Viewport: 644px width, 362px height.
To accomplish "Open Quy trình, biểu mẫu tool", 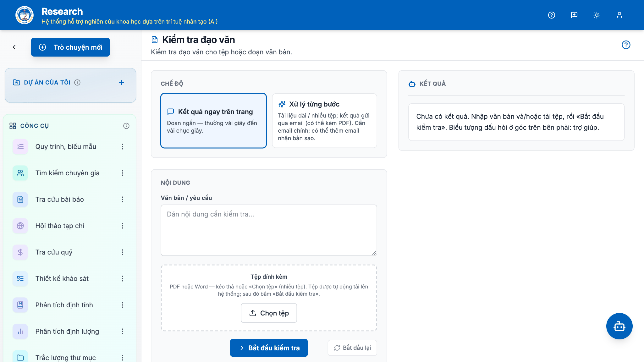I will (66, 146).
